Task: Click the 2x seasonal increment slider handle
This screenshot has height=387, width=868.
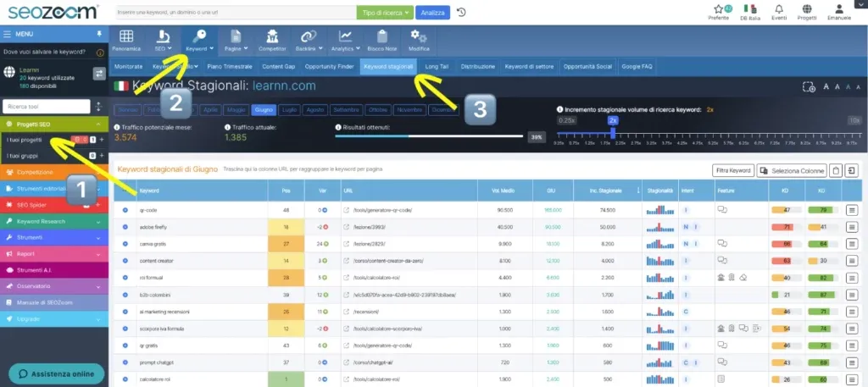Action: (612, 133)
